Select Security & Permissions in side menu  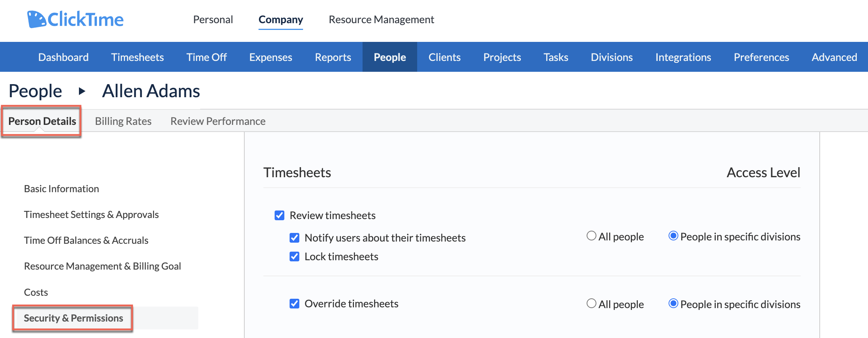click(x=73, y=318)
